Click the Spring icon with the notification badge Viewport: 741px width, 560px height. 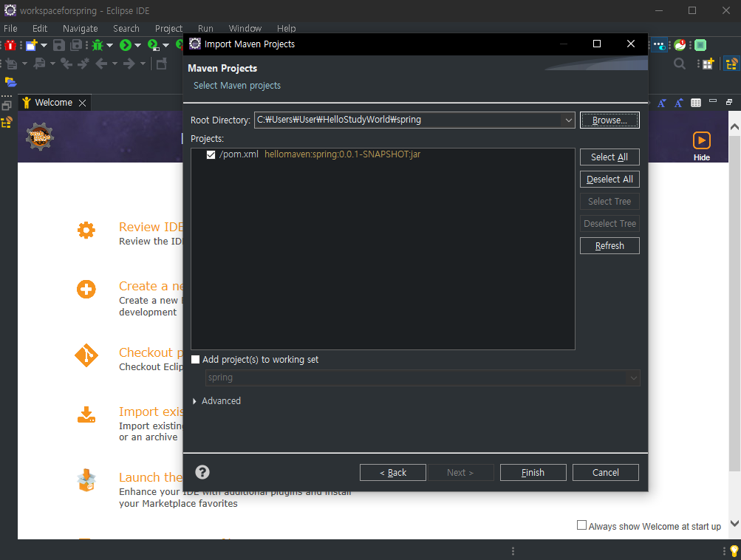(x=680, y=45)
